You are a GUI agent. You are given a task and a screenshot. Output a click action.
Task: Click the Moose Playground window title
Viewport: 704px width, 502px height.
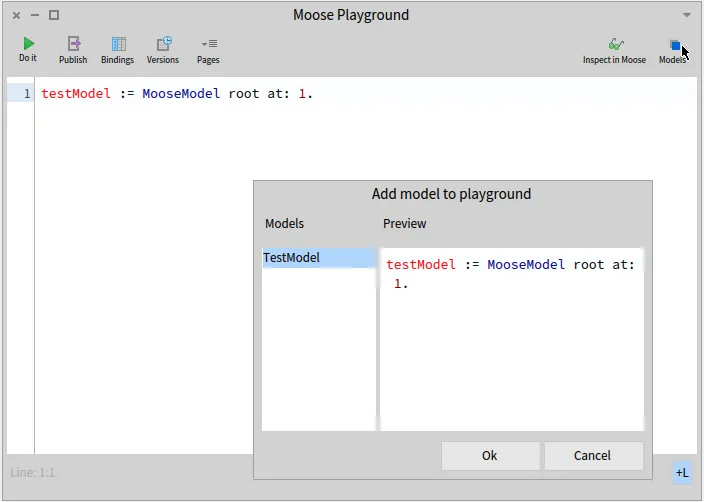click(351, 15)
